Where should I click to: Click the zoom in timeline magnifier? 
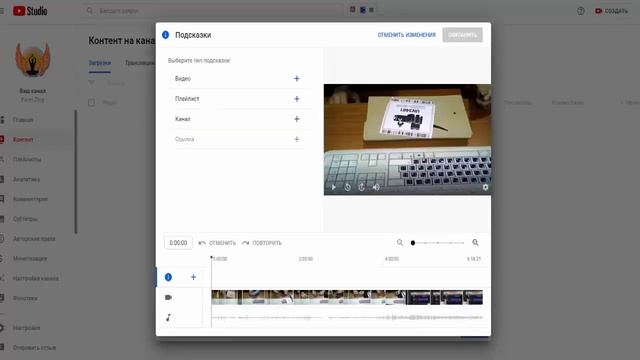tap(476, 242)
